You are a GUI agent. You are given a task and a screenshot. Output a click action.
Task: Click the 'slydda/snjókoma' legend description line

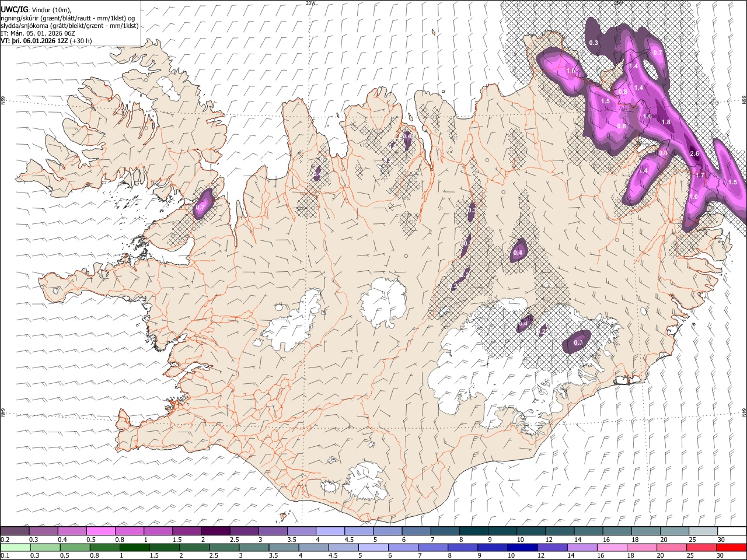[x=69, y=26]
